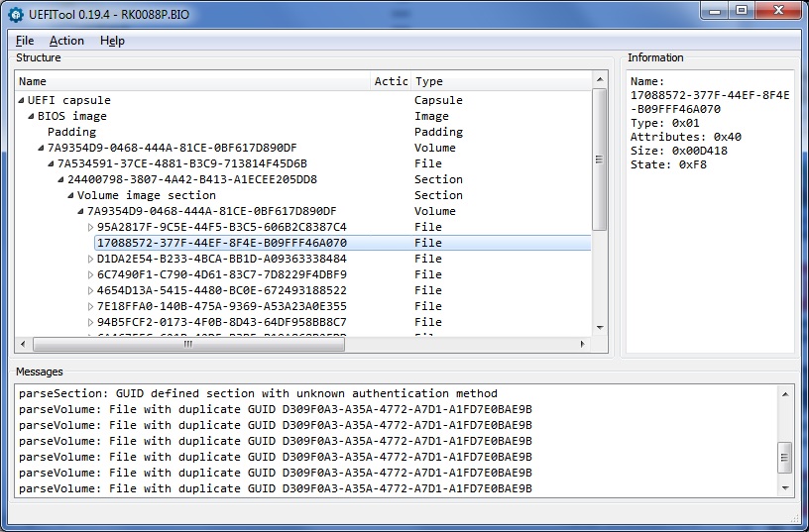
Task: Click the Type: 0x01 info line
Action: point(664,123)
